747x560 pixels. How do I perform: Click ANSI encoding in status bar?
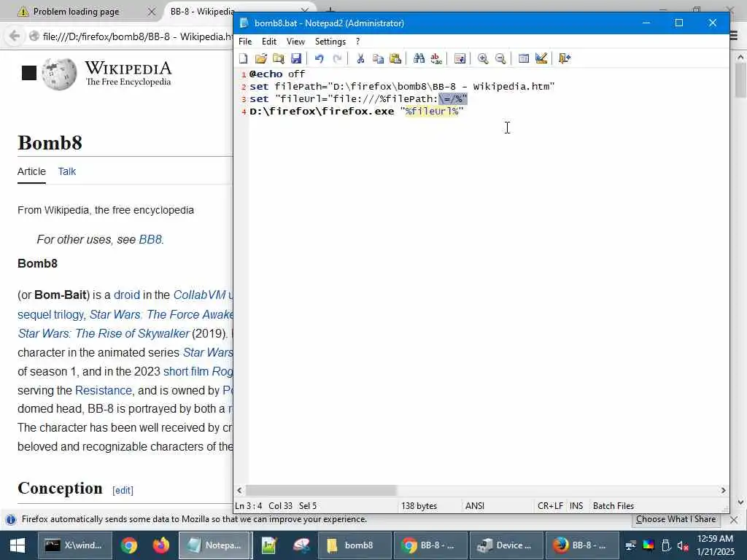click(x=474, y=506)
